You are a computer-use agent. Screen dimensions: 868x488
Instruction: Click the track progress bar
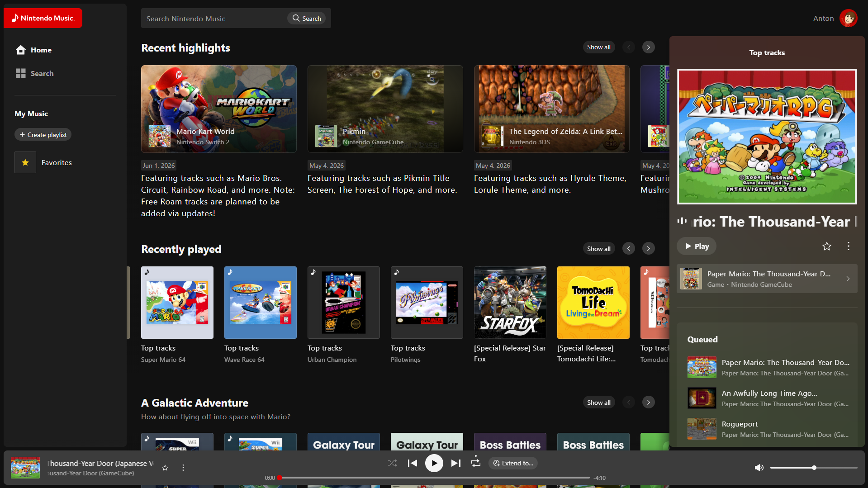click(434, 478)
